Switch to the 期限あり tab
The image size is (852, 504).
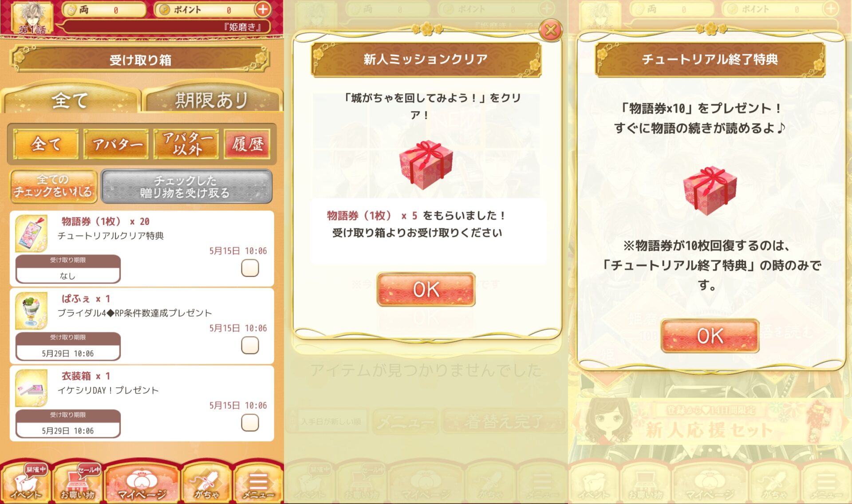[212, 100]
